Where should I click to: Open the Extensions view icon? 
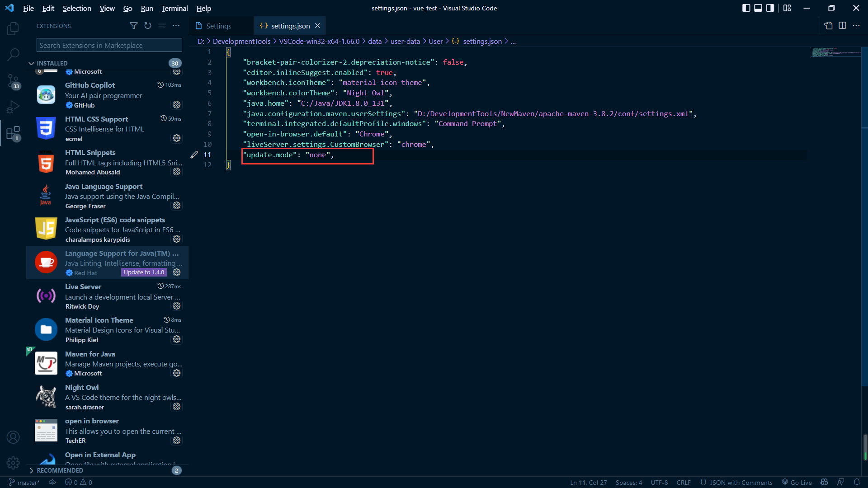tap(13, 133)
